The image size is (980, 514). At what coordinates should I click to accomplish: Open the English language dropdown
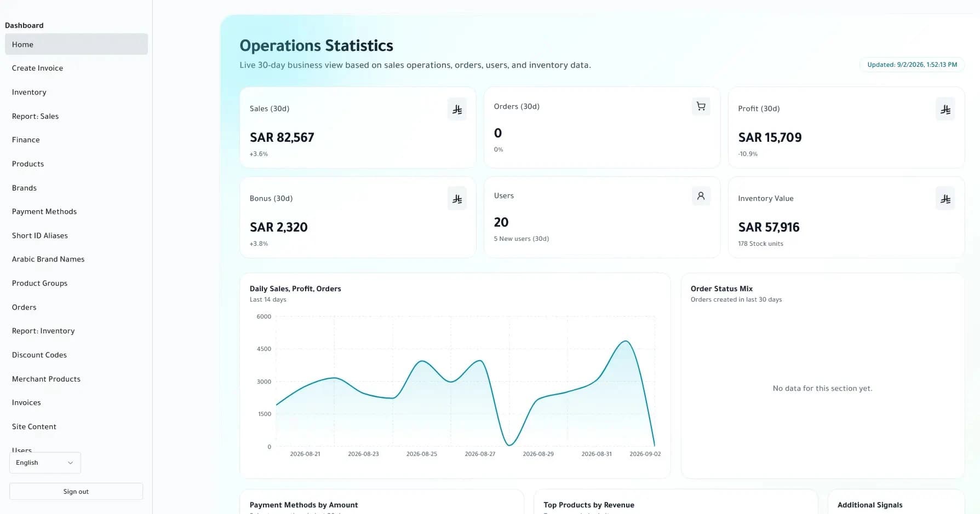click(x=45, y=463)
